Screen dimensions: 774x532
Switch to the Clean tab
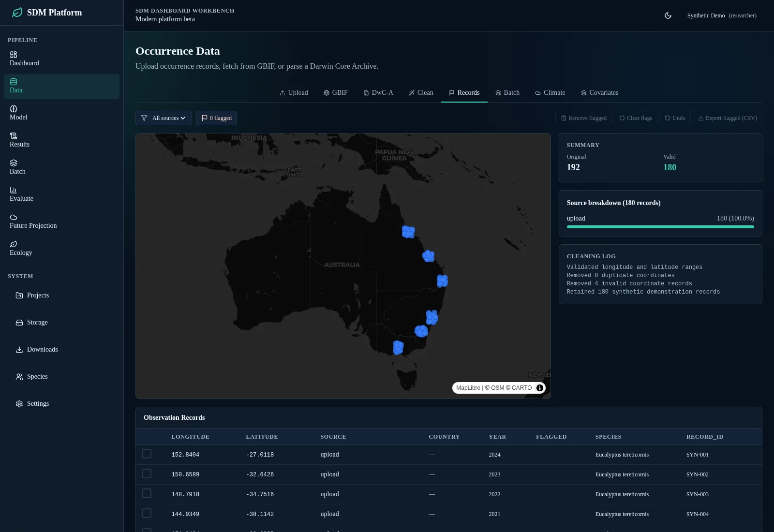click(x=421, y=93)
